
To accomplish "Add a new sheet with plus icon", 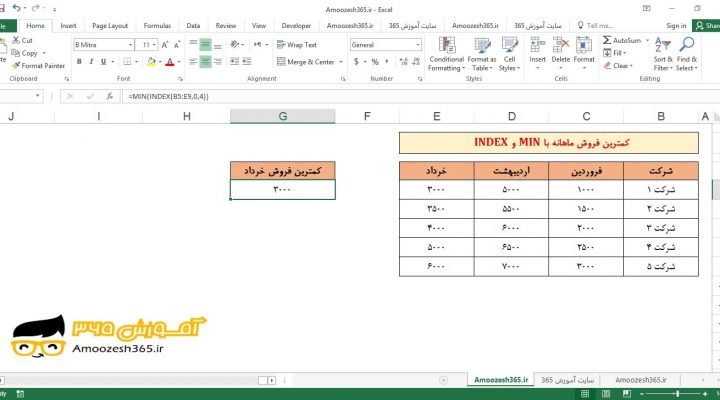I will coord(443,380).
